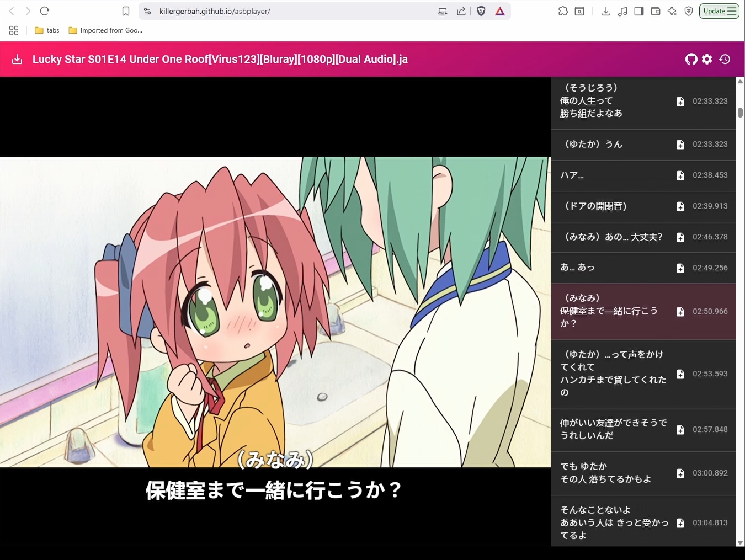Viewport: 745px width, 560px height.
Task: Select highlighted subtitle 保健室まで一緒に行こうか?
Action: tap(643, 312)
